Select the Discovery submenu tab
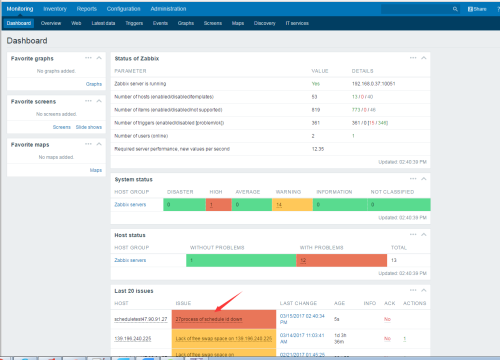500x360 pixels. pyautogui.click(x=265, y=23)
